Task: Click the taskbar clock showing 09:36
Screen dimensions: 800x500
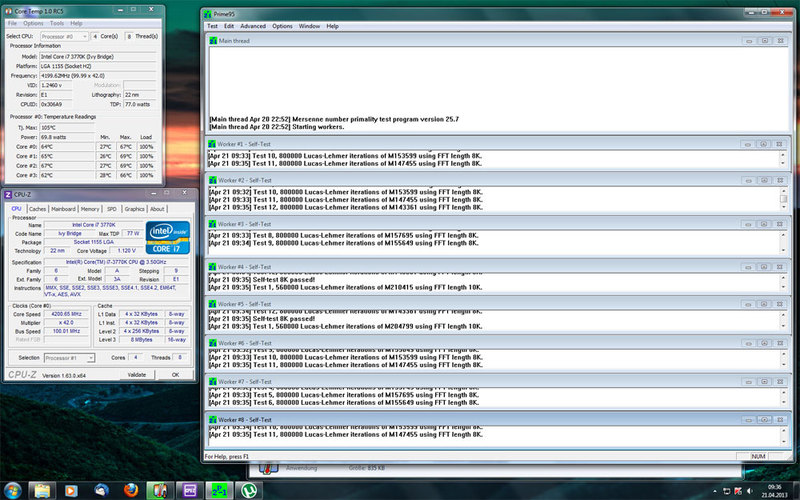Action: click(774, 491)
